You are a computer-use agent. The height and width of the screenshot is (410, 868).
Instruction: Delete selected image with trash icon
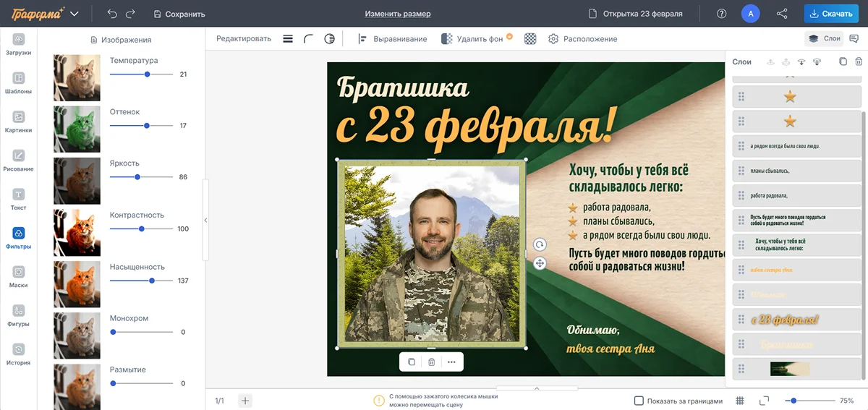[431, 362]
